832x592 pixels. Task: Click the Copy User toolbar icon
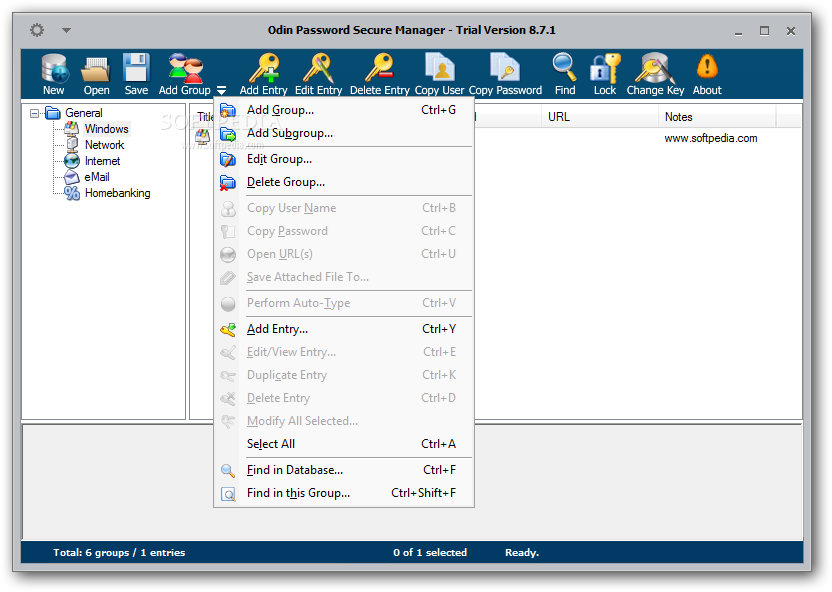click(439, 68)
